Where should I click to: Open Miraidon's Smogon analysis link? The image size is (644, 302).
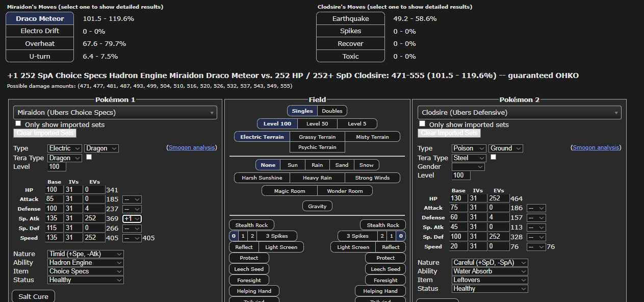[191, 147]
